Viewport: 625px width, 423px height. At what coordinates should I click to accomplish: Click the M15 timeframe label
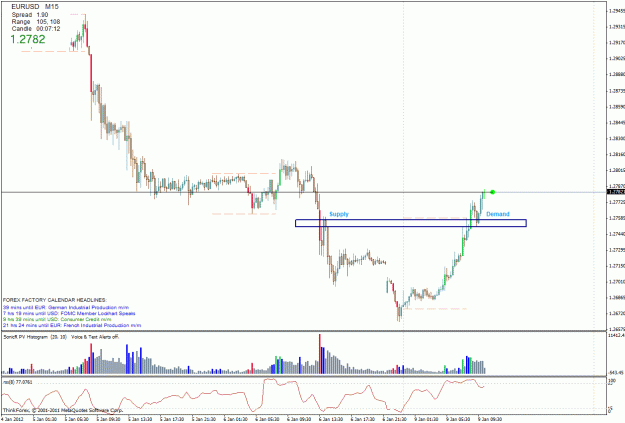coord(52,7)
